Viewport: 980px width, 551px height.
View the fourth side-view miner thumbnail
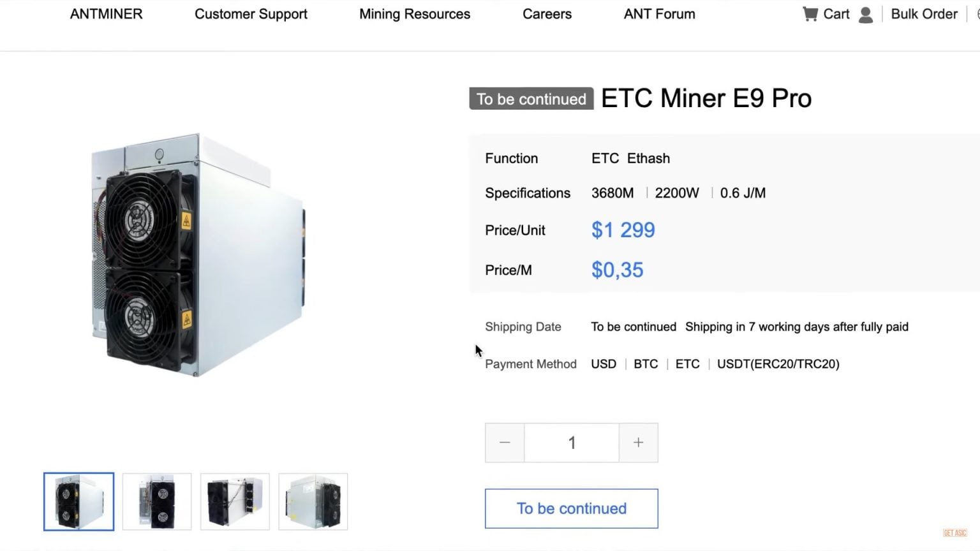click(x=313, y=501)
